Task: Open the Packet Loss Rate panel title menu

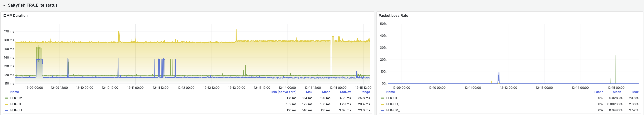Action: click(x=393, y=15)
